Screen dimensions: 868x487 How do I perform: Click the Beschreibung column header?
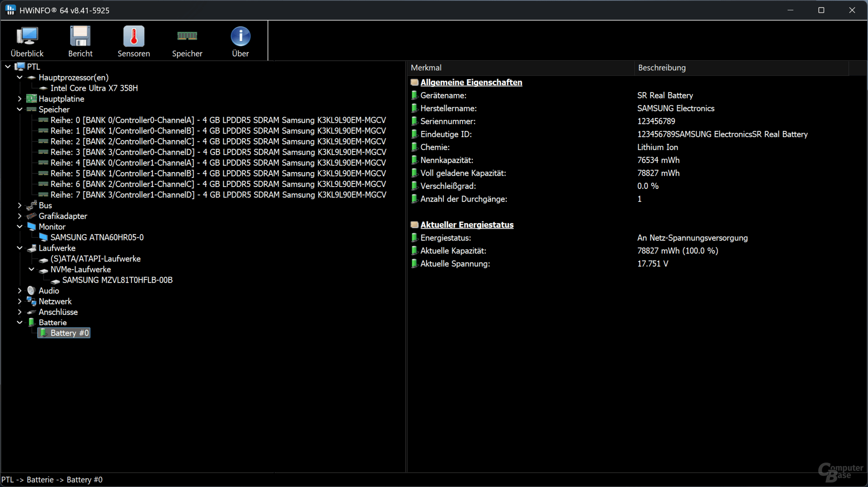[741, 68]
